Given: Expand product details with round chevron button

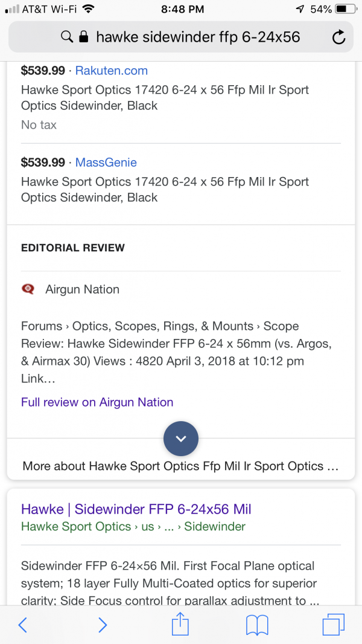Looking at the screenshot, I should coord(181,439).
